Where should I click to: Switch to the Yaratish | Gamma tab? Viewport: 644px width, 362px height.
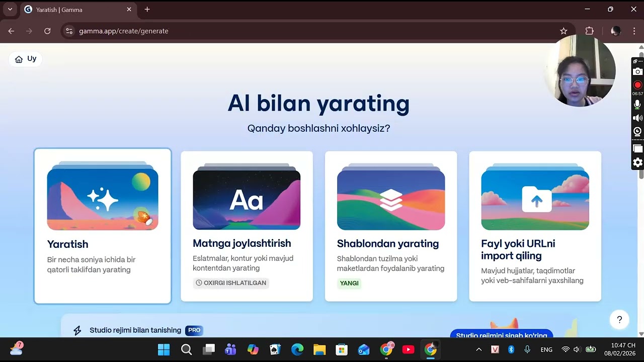[x=78, y=10]
